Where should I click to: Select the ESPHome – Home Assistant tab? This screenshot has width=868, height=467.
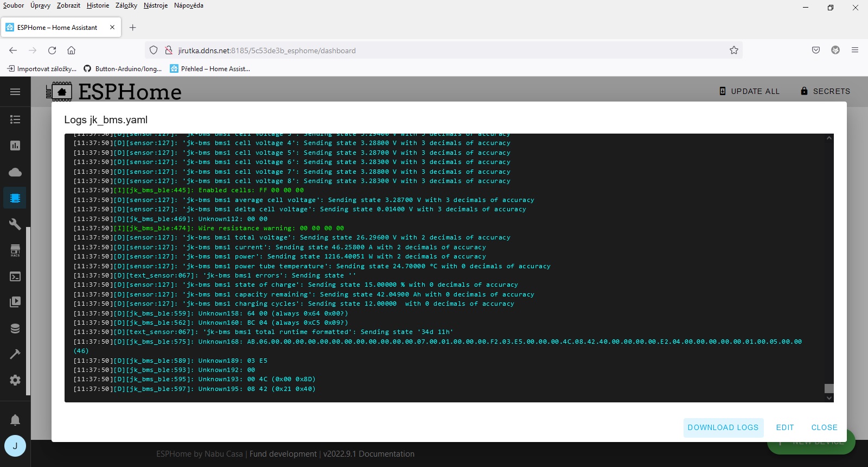pos(61,27)
